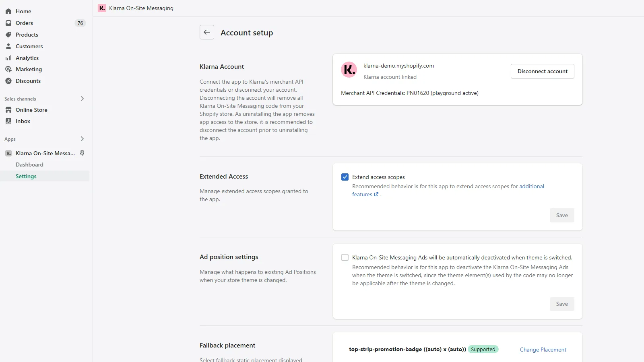Click the Klarna app icon in sidebar
This screenshot has height=362, width=644.
[8, 153]
